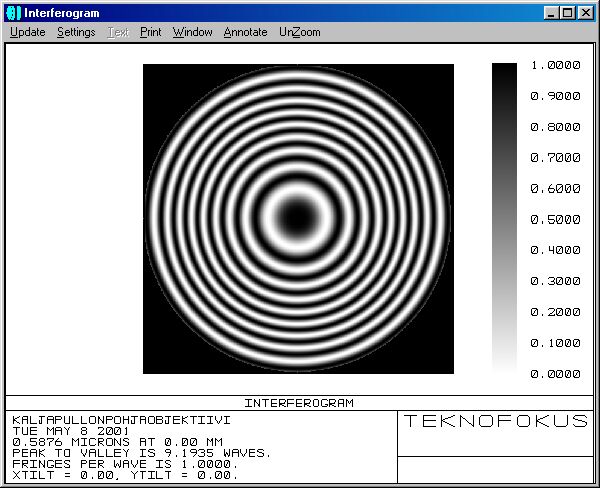The height and width of the screenshot is (488, 600).
Task: Click the 0.0000 scale label
Action: coord(555,374)
